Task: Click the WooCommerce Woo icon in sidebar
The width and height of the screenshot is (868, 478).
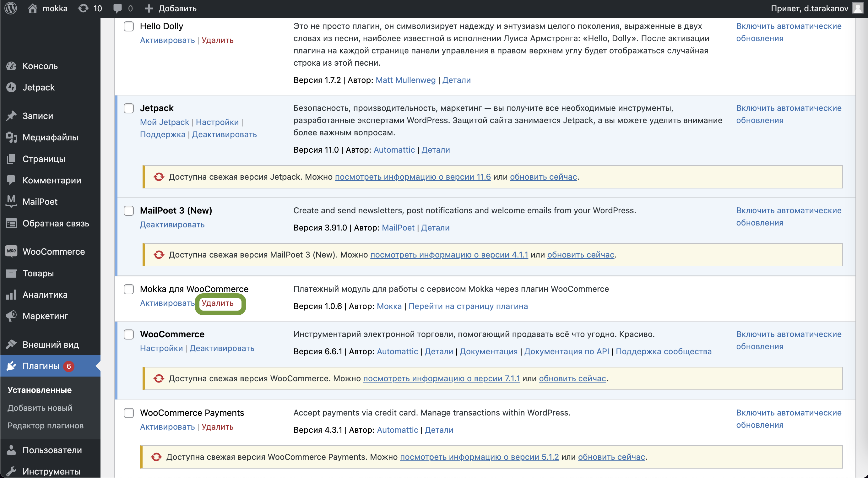Action: click(11, 252)
